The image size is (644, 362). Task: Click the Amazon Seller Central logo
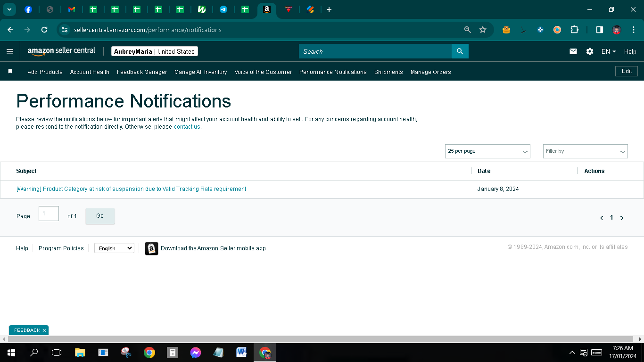pyautogui.click(x=61, y=51)
